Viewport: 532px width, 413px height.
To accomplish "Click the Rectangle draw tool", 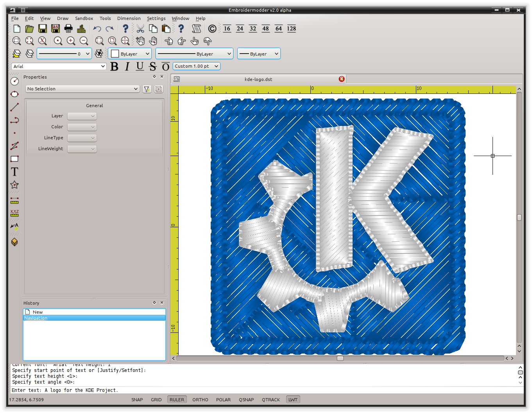I will (x=14, y=159).
